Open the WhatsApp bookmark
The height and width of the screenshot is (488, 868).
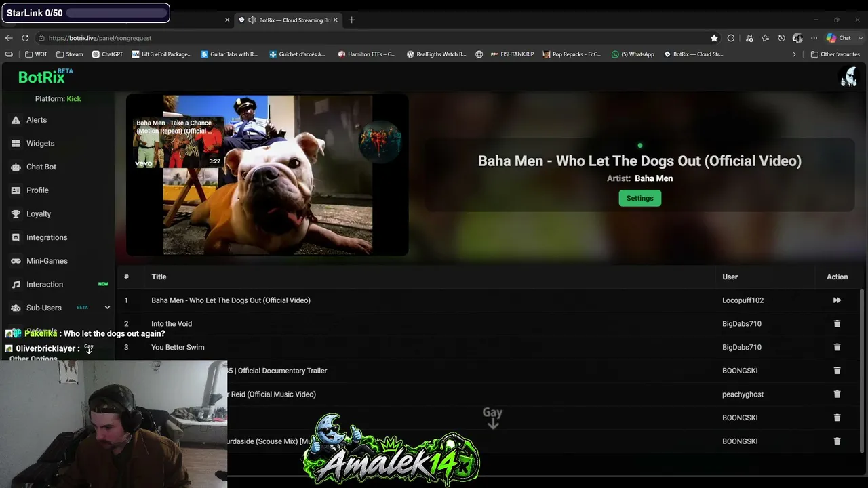click(633, 54)
